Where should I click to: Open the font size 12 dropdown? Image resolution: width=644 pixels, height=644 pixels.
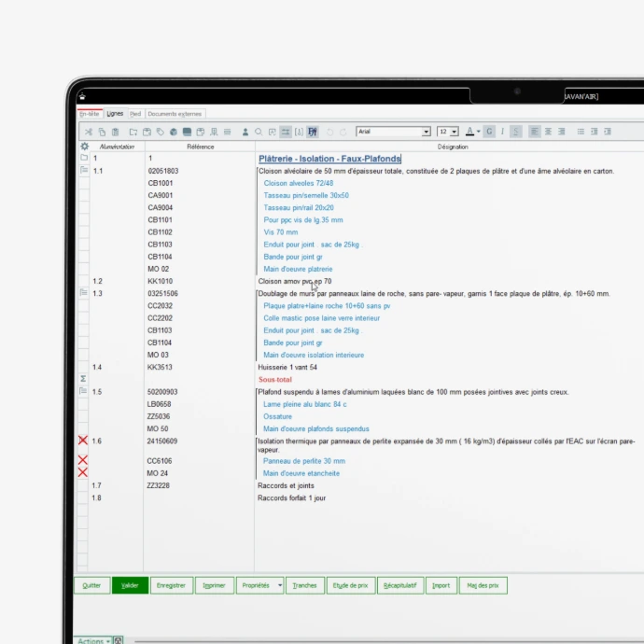pyautogui.click(x=454, y=132)
